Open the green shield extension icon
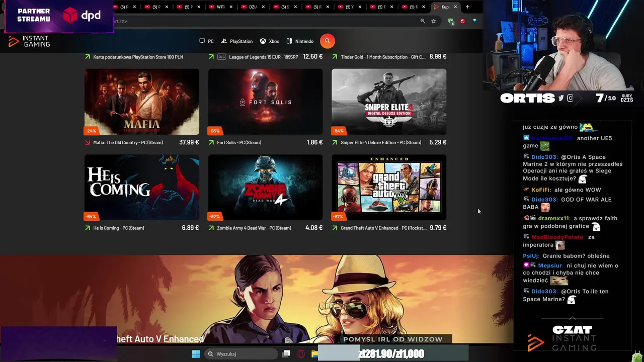644x362 pixels. (x=451, y=21)
